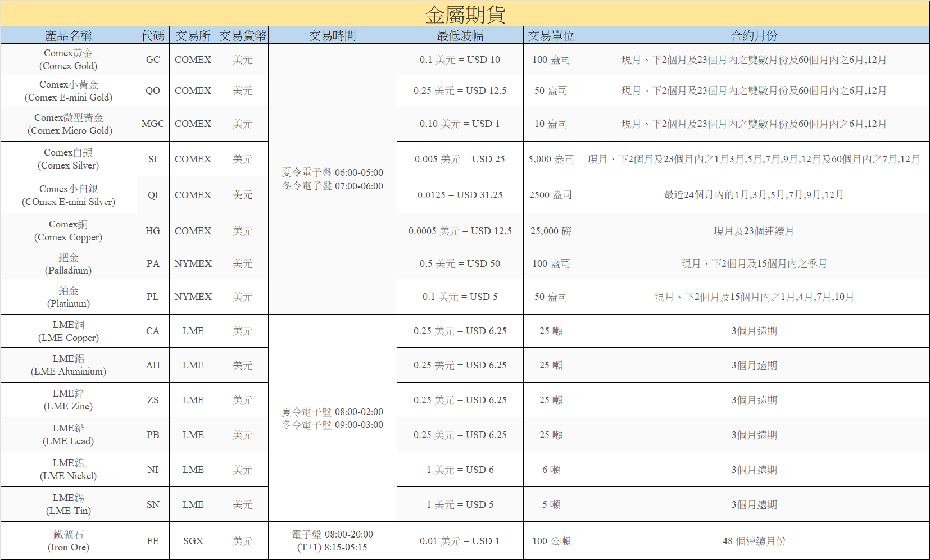
Task: Select the FE code cell
Action: point(153,541)
